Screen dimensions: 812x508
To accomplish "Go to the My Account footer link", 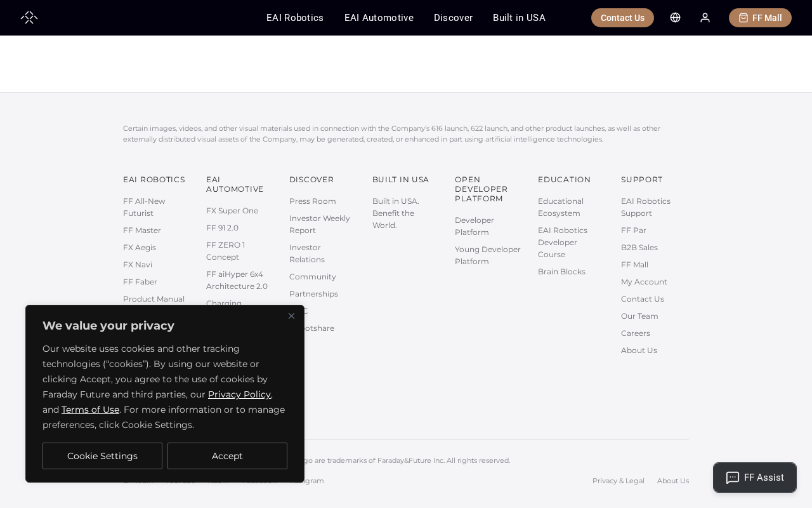I will (x=644, y=282).
